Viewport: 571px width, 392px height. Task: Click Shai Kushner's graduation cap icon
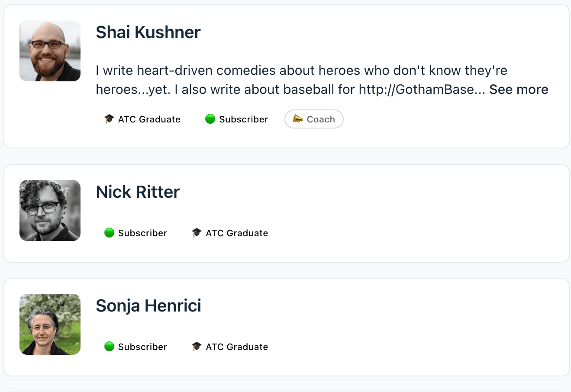109,119
